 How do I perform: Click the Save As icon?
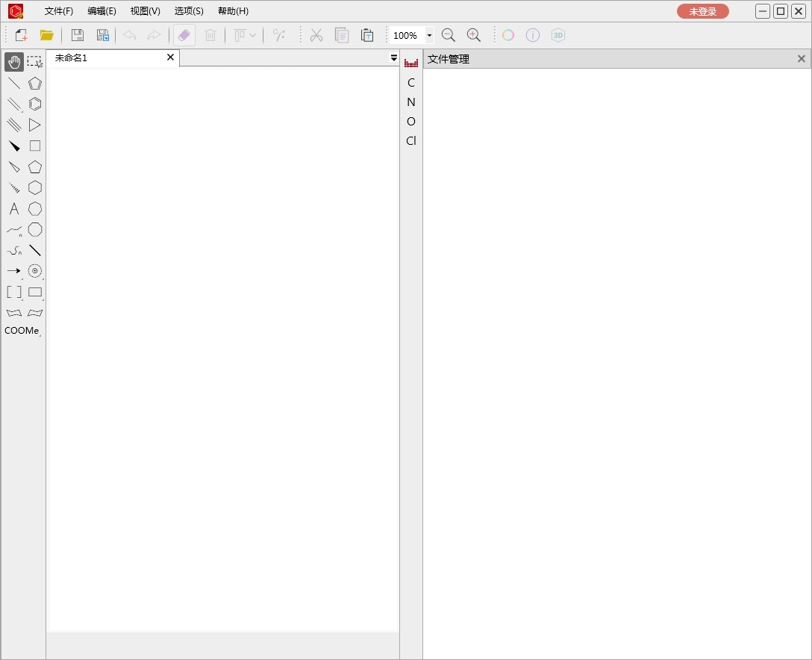pyautogui.click(x=103, y=35)
